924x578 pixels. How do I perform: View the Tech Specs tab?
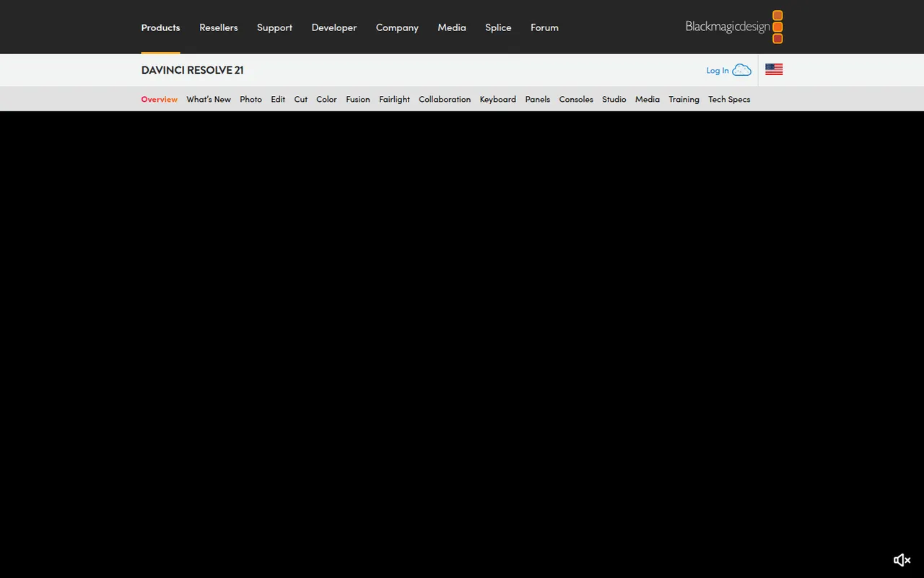point(729,99)
